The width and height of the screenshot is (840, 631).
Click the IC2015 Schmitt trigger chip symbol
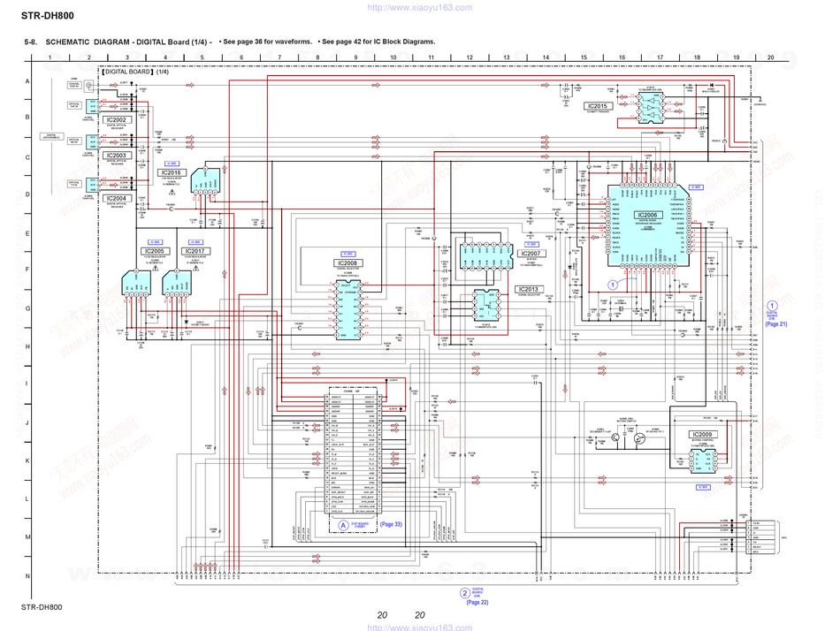click(x=651, y=107)
